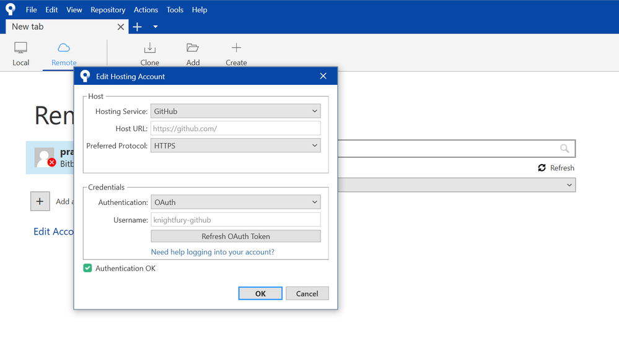619x364 pixels.
Task: Toggle the Authentication OK checkbox
Action: pos(88,268)
